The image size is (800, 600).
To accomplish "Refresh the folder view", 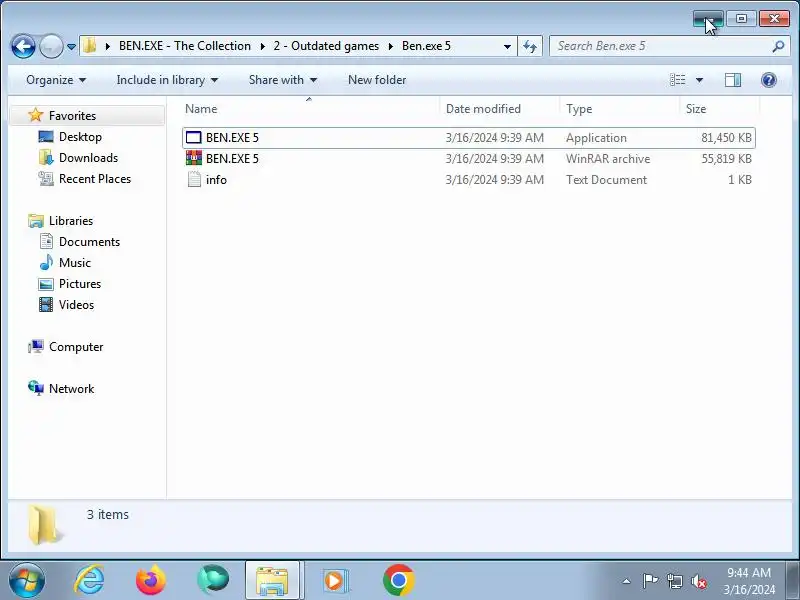I will point(530,46).
